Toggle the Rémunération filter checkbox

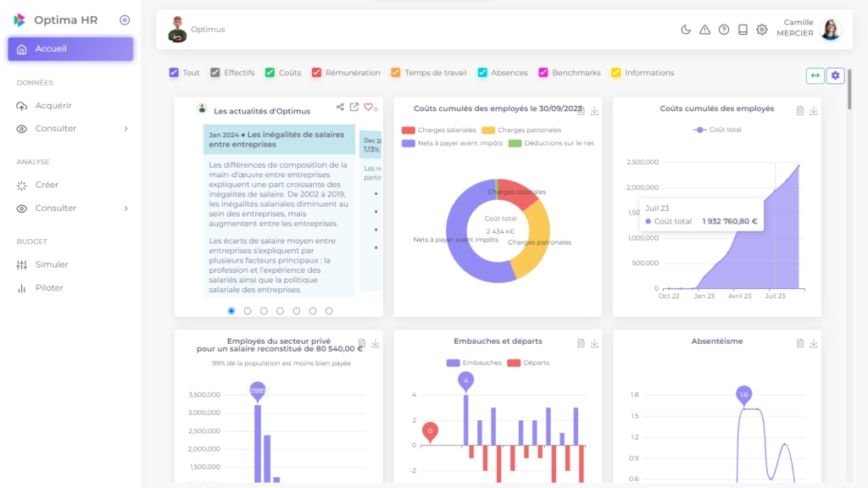pyautogui.click(x=316, y=73)
